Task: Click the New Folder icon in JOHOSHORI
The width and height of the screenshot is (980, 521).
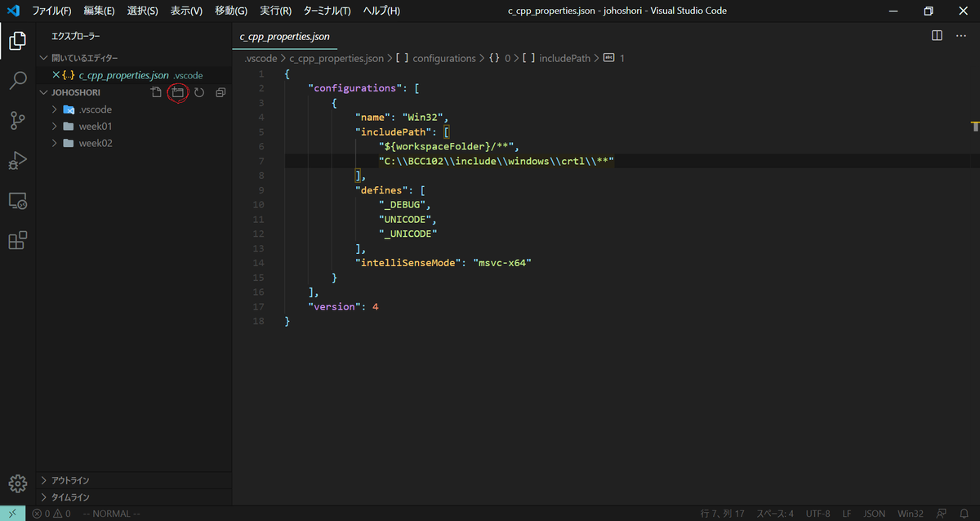Action: (177, 92)
